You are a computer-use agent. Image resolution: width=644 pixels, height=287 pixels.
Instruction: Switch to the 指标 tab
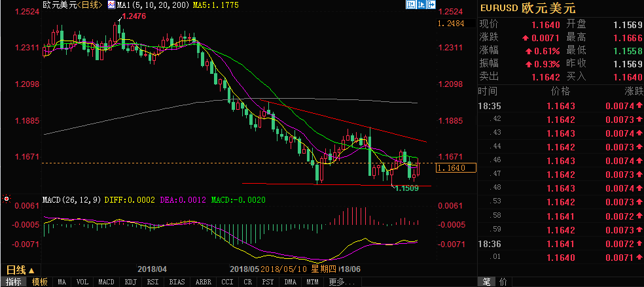point(14,282)
